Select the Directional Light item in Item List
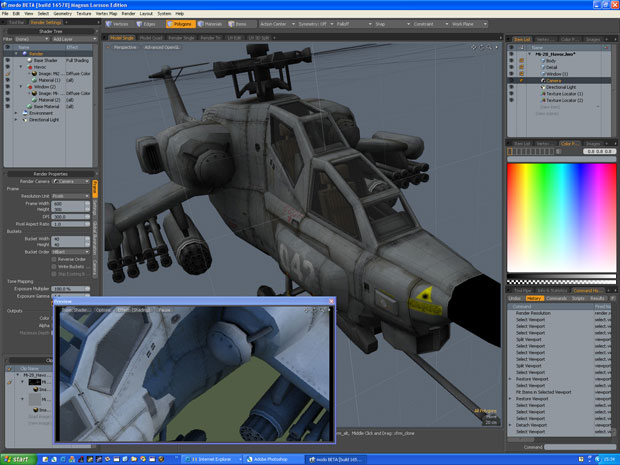The image size is (620, 465). click(560, 87)
